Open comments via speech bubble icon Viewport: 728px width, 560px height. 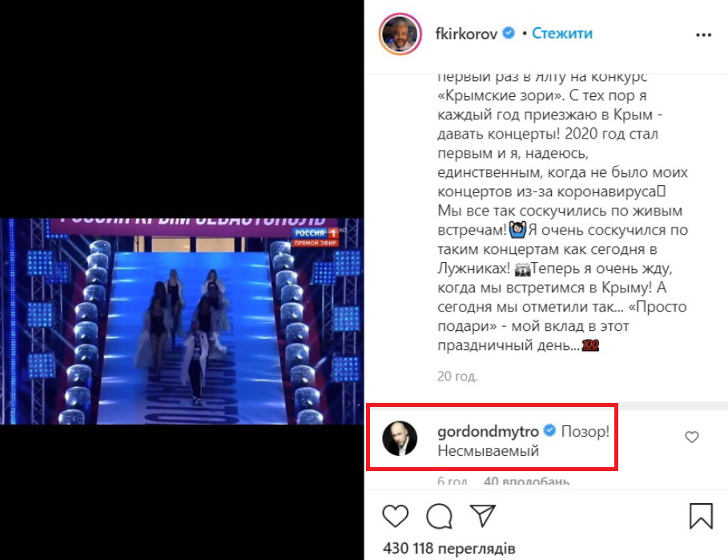tap(439, 516)
